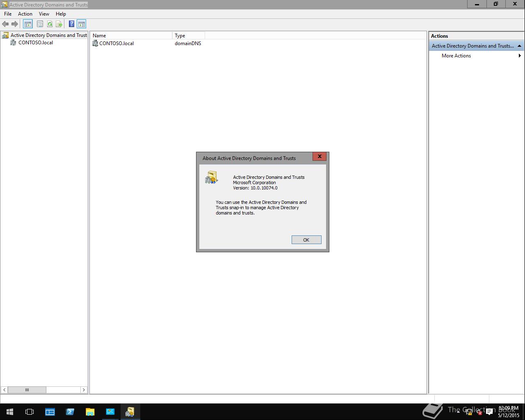Click the Domains and Trusts taskbar icon

[x=130, y=412]
